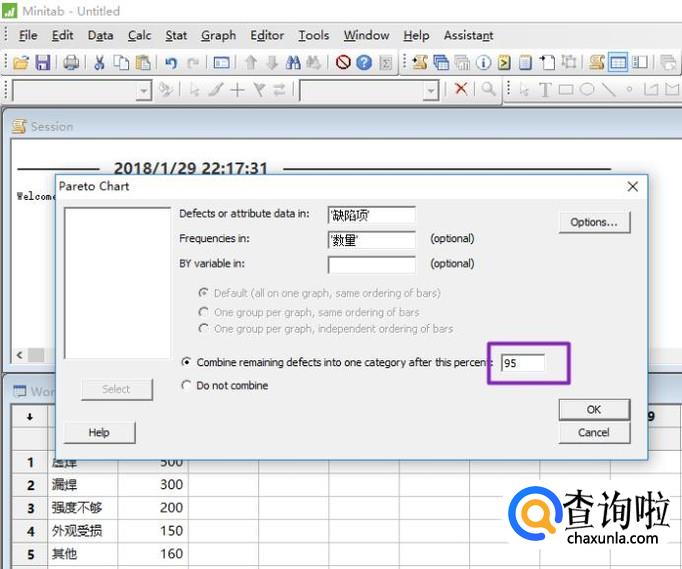This screenshot has height=569, width=682.
Task: Undo last action with blue arrow
Action: 171,64
